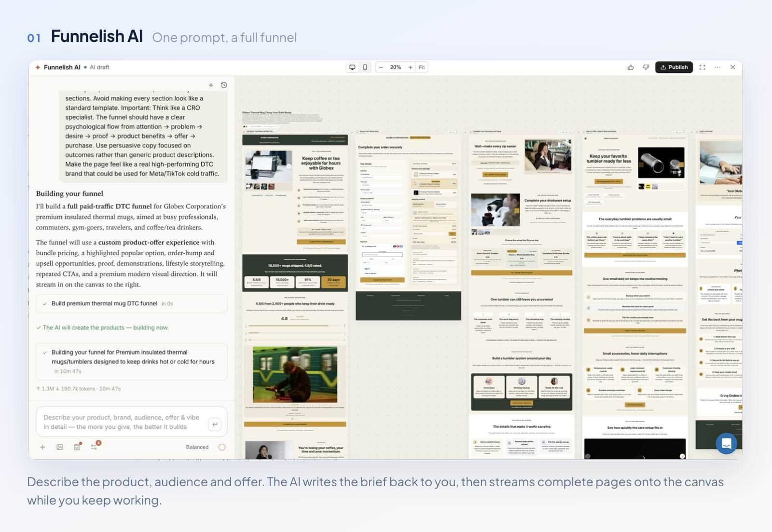
Task: Select the '18,000+ mugs shipped' stats section
Action: click(x=295, y=273)
